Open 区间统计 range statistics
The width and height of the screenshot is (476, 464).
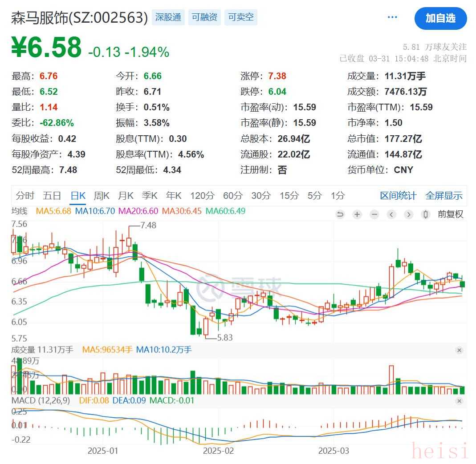(398, 196)
